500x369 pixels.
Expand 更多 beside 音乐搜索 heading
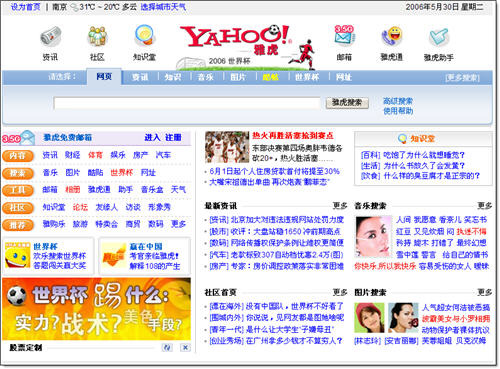[485, 206]
